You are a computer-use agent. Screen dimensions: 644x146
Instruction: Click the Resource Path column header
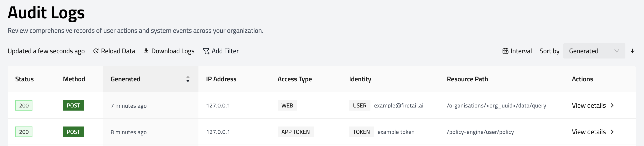(467, 79)
